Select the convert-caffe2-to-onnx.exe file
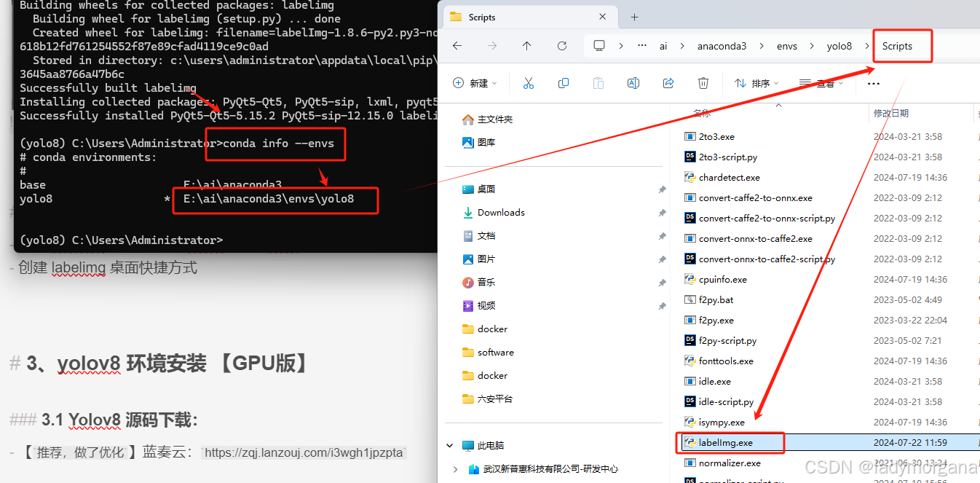Screen dimensions: 980x483 [x=755, y=197]
